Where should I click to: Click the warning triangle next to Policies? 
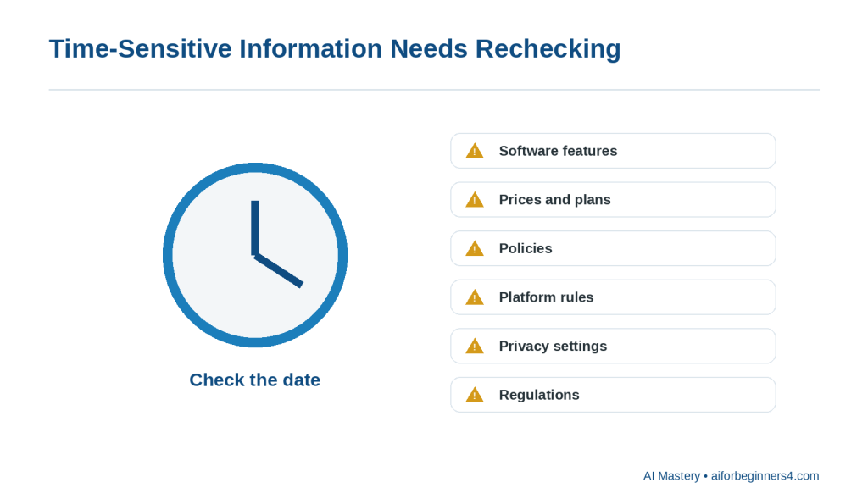(475, 248)
